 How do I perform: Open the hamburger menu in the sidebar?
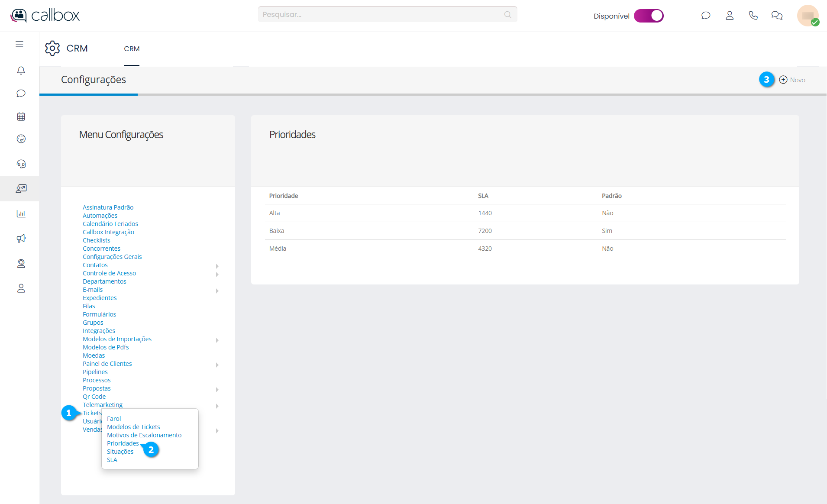click(x=19, y=44)
